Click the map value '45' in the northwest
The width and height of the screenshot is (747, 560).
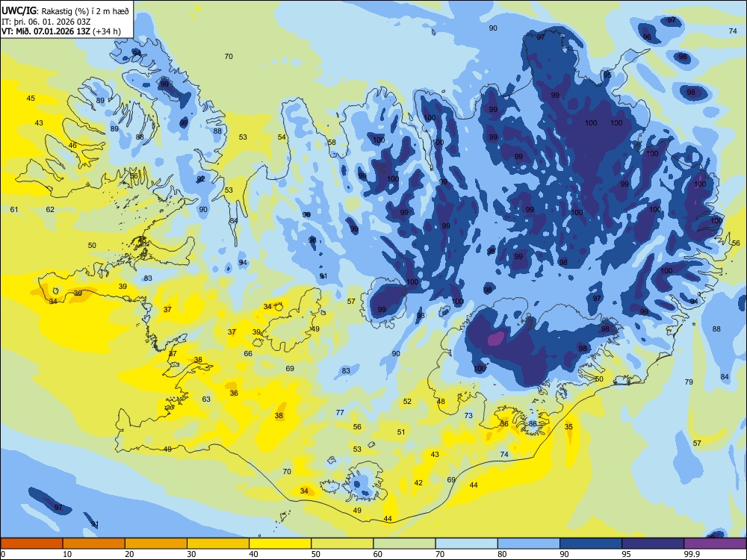coord(31,98)
